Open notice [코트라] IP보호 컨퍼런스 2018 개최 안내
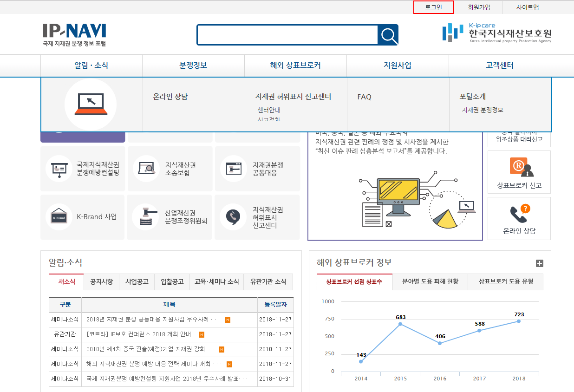 tap(139, 334)
